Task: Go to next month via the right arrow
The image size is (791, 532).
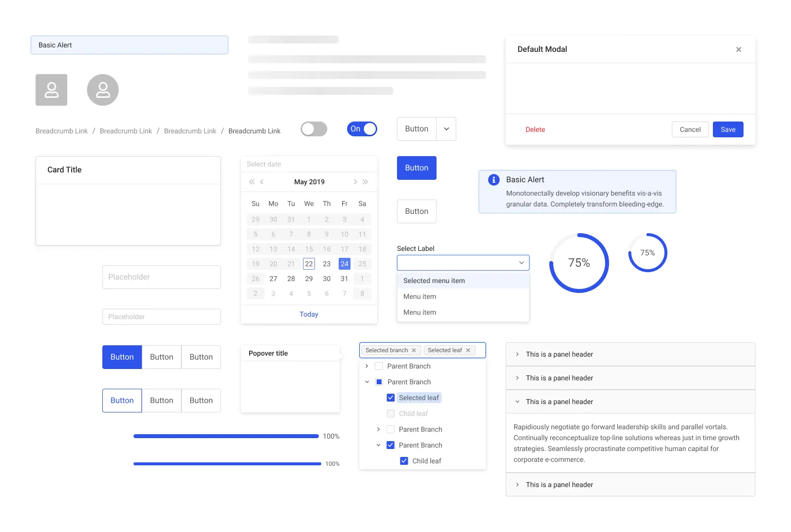Action: (355, 182)
